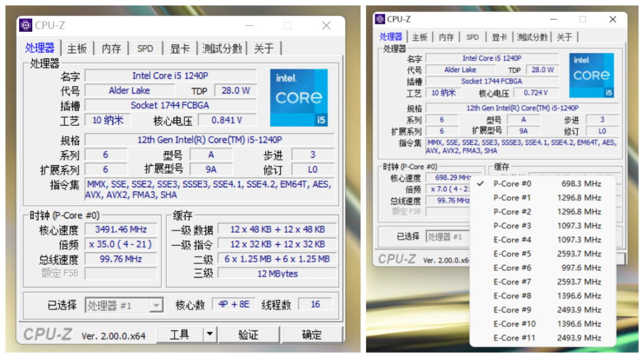The height and width of the screenshot is (358, 644).
Task: Click 线程数 value 16
Action: (x=315, y=304)
